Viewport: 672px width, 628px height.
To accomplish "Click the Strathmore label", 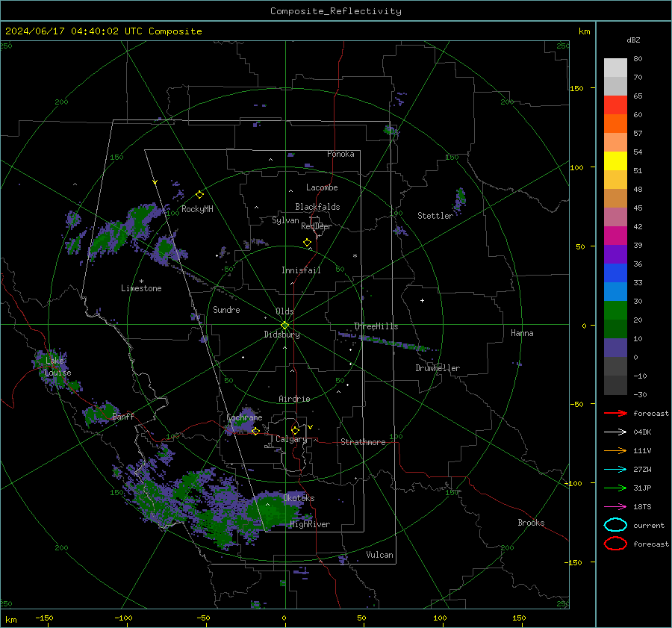I will pos(363,442).
